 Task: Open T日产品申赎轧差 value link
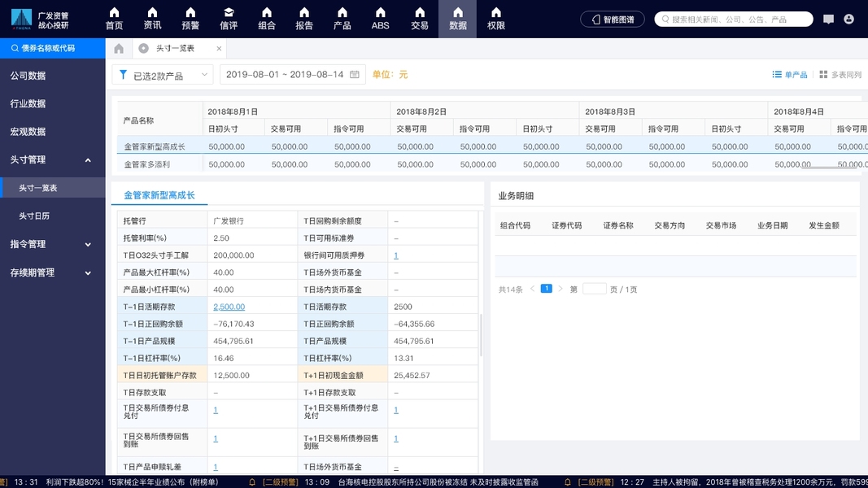tap(216, 467)
